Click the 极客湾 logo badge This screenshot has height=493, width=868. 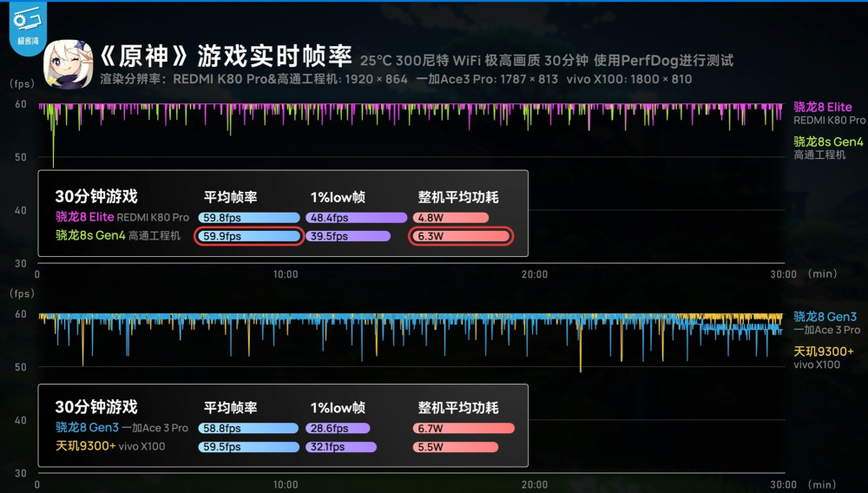coord(28,28)
